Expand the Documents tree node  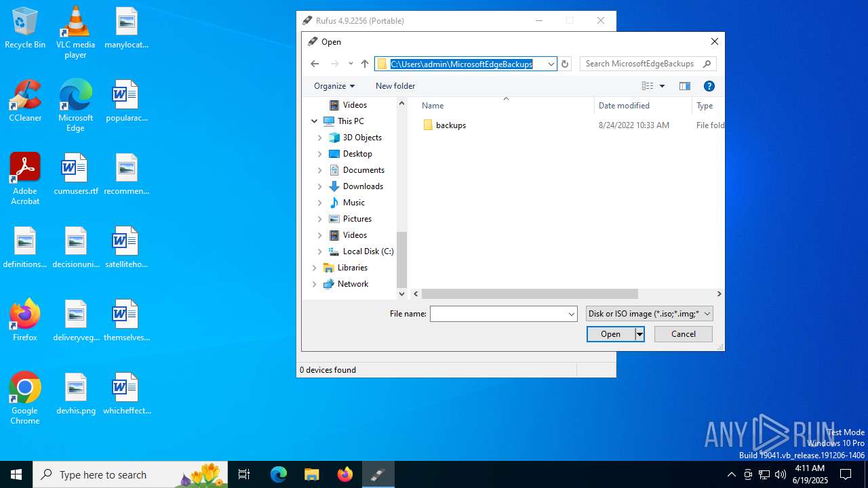(320, 170)
